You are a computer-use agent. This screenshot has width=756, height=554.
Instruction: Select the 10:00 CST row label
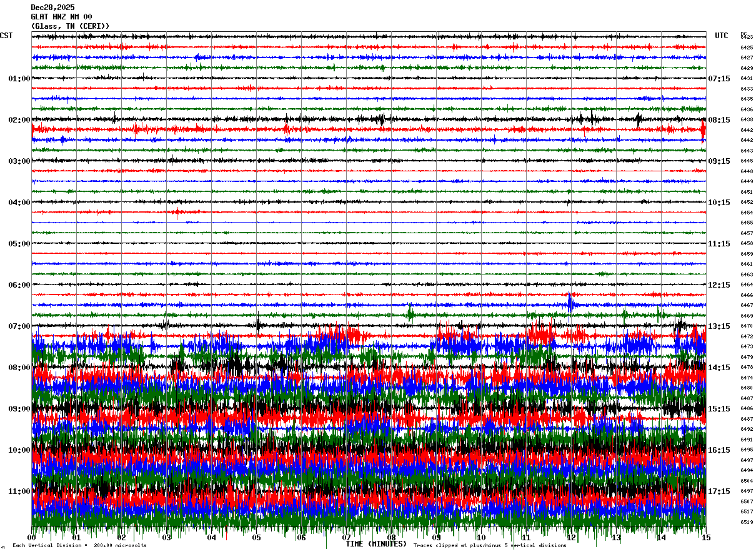coord(19,450)
